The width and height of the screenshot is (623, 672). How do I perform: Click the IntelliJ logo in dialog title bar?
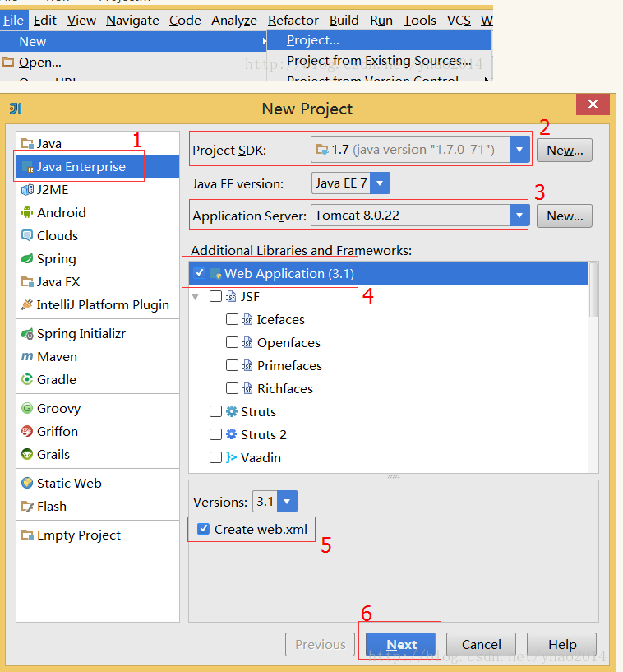tap(16, 109)
